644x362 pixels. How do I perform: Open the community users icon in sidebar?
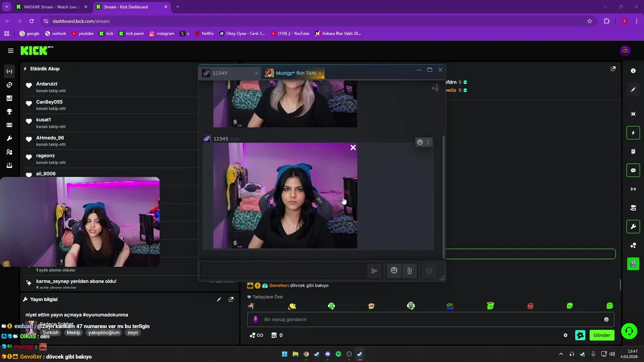click(x=9, y=152)
